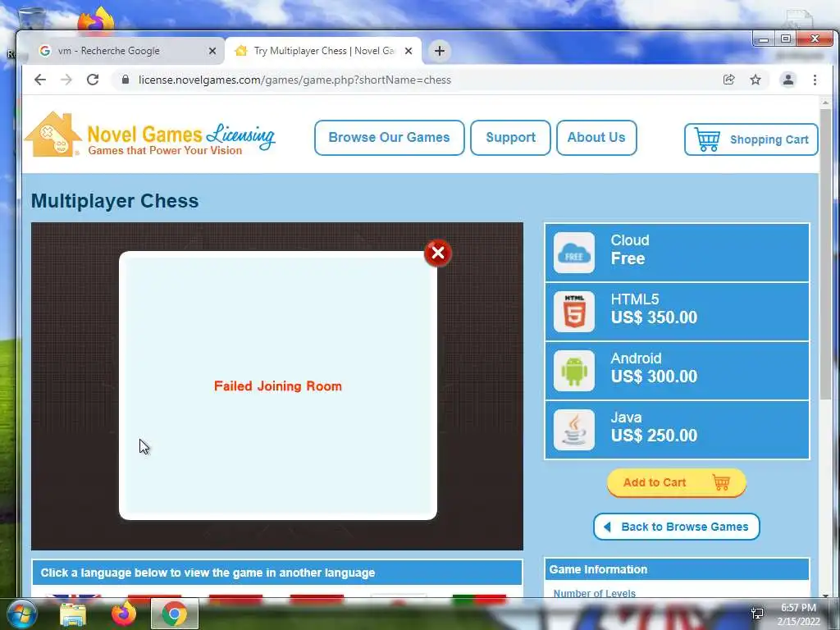Click the Game Information header
Screen dimensions: 840x630
[x=677, y=569]
